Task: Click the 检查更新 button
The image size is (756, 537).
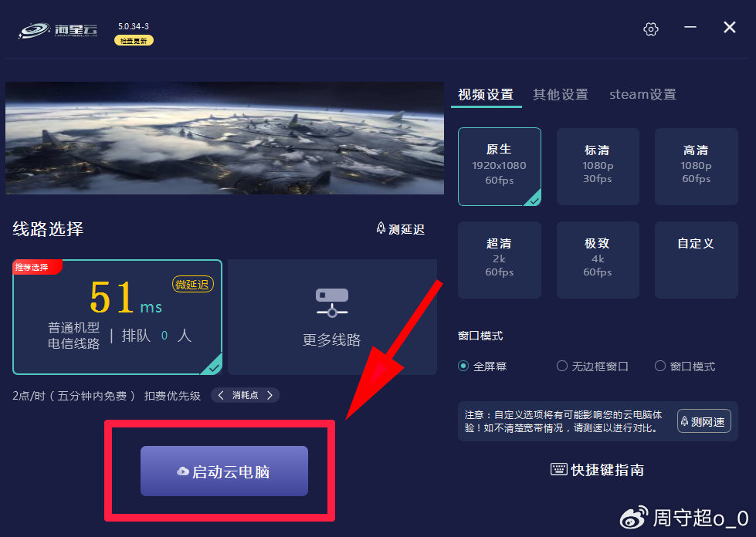Action: pos(134,41)
